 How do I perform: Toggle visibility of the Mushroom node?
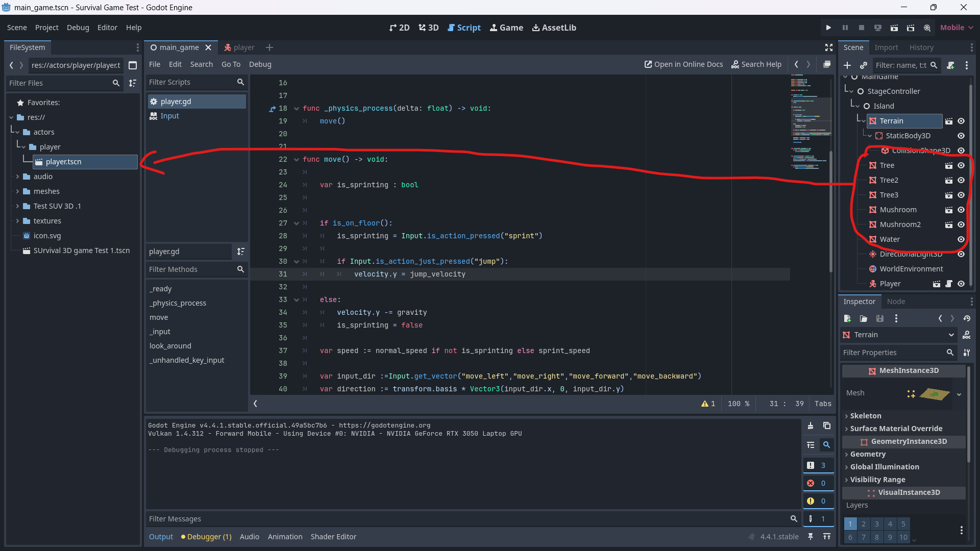961,210
